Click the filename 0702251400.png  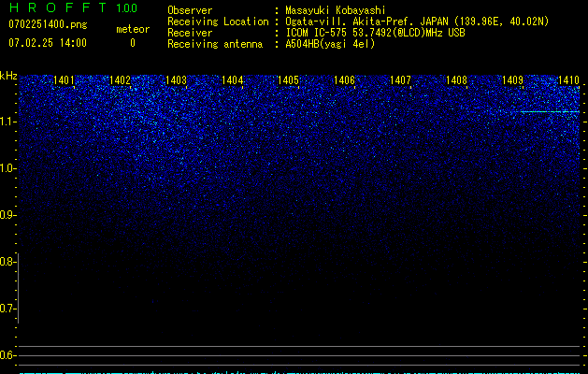point(48,24)
